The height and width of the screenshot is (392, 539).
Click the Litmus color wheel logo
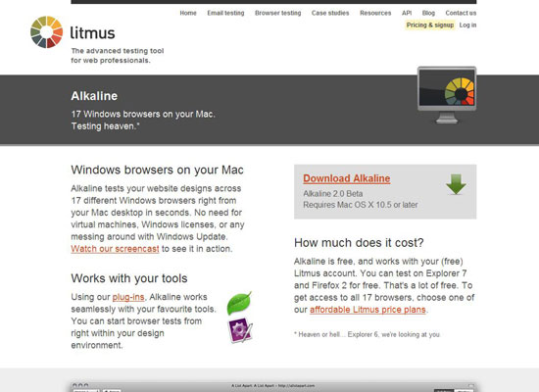coord(47,32)
